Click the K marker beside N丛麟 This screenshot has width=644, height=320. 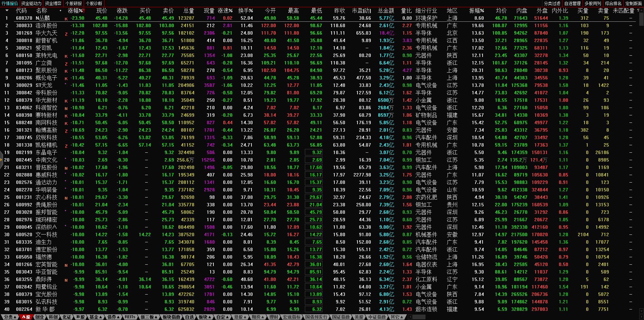tap(66, 19)
